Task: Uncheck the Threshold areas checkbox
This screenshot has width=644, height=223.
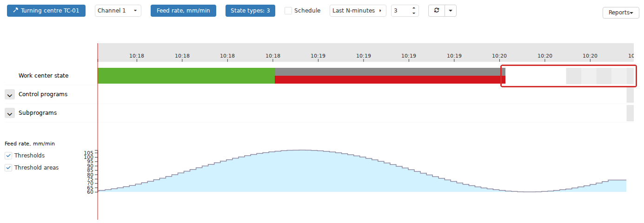Action: [x=8, y=168]
